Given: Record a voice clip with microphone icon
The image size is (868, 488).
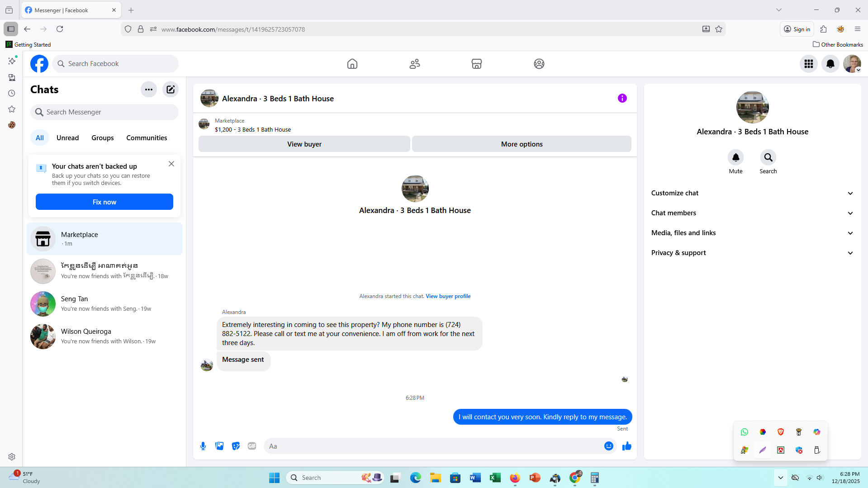Looking at the screenshot, I should coord(203,446).
